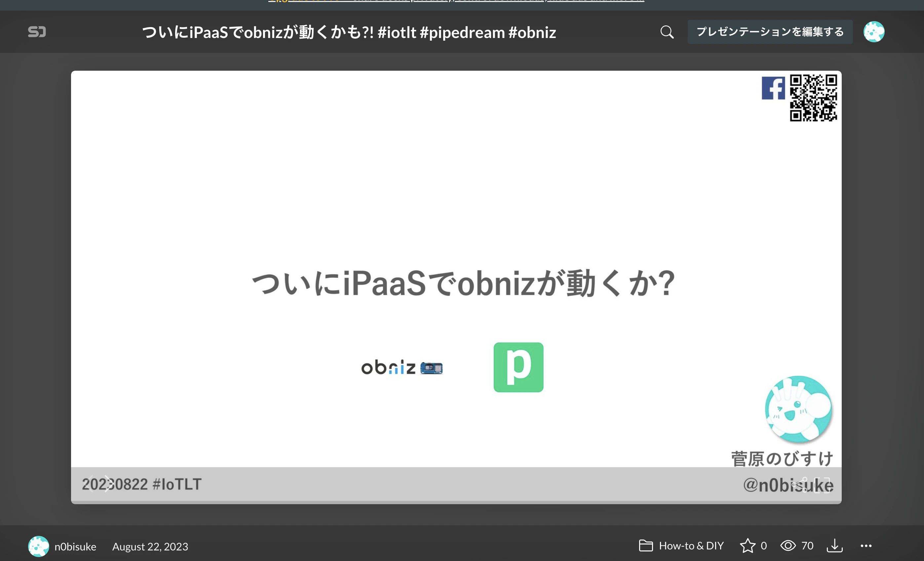924x561 pixels.
Task: Click the share icon on slide player
Action: (x=799, y=484)
